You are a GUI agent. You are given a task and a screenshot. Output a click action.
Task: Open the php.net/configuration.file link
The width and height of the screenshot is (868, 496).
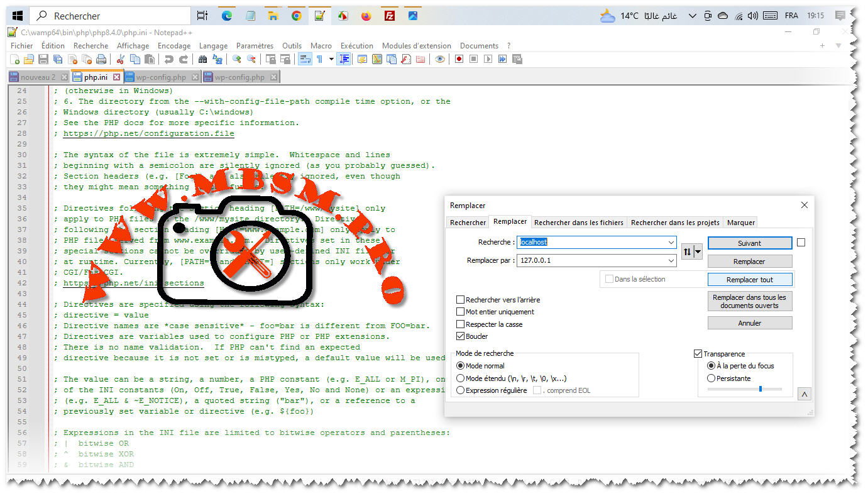point(148,133)
